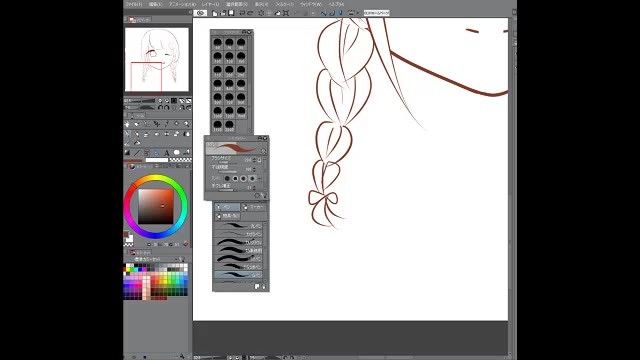Select the weak anti-aliasing option

[x=235, y=178]
